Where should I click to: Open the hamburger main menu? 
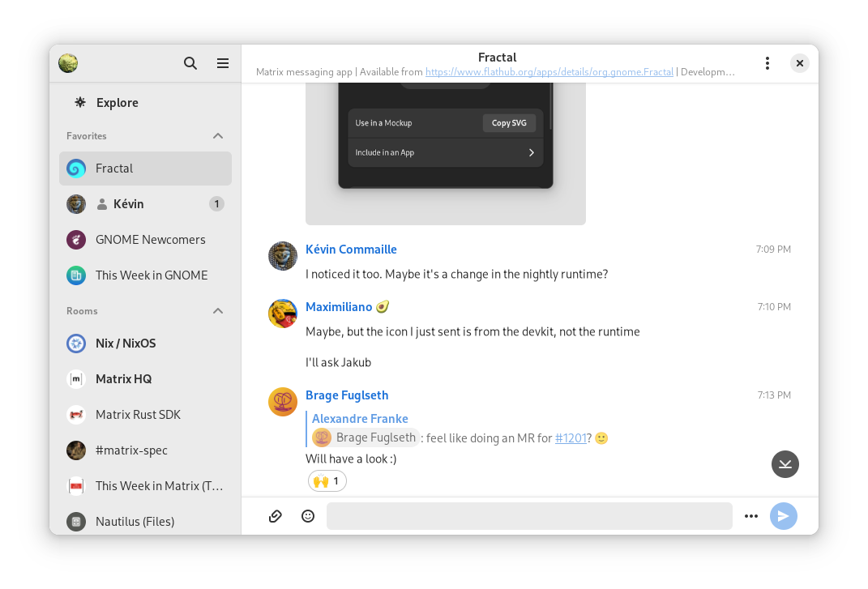pyautogui.click(x=223, y=63)
